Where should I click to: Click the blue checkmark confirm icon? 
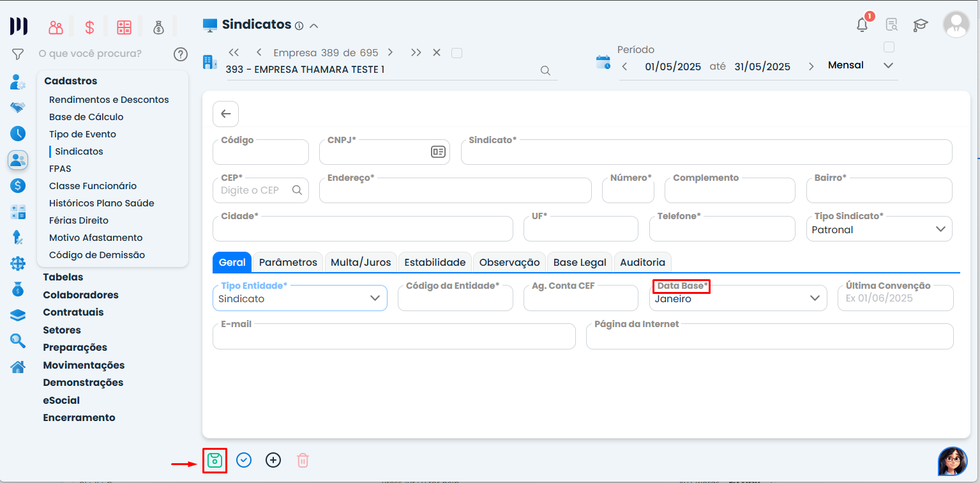tap(244, 460)
